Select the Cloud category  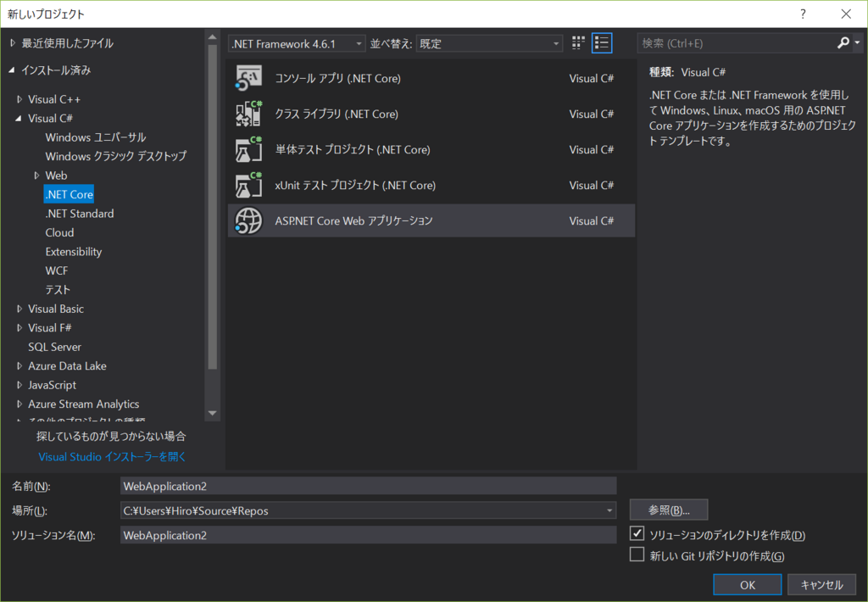pyautogui.click(x=59, y=232)
